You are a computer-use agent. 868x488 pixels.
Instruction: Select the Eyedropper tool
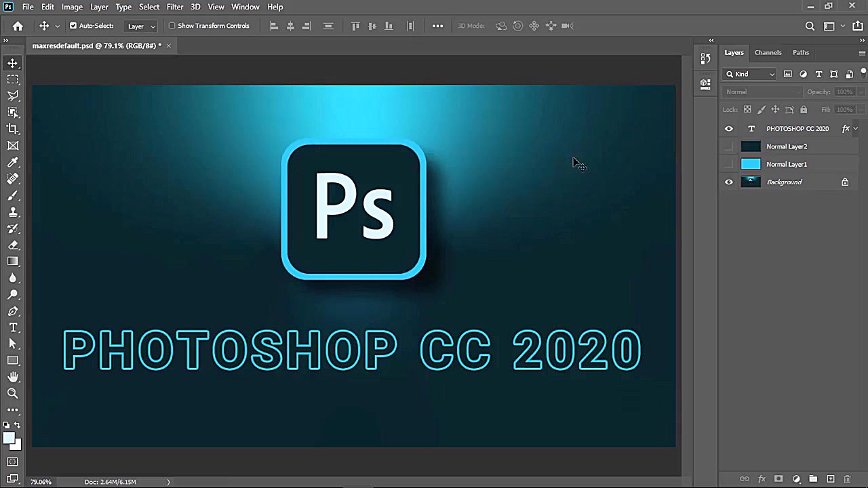(13, 162)
